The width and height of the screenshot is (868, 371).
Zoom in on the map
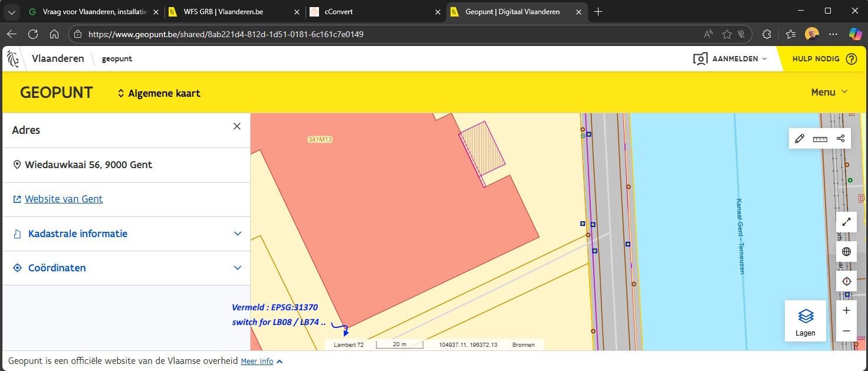[846, 311]
